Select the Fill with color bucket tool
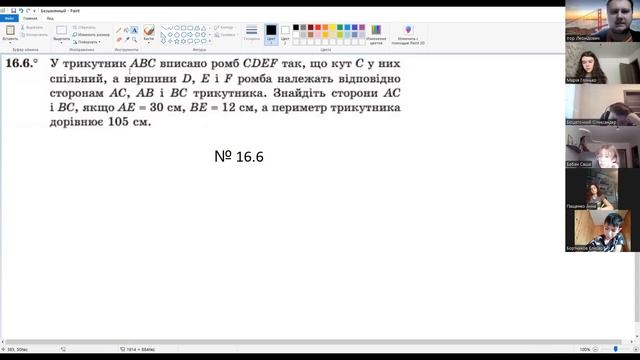The width and height of the screenshot is (640, 360). [x=126, y=30]
